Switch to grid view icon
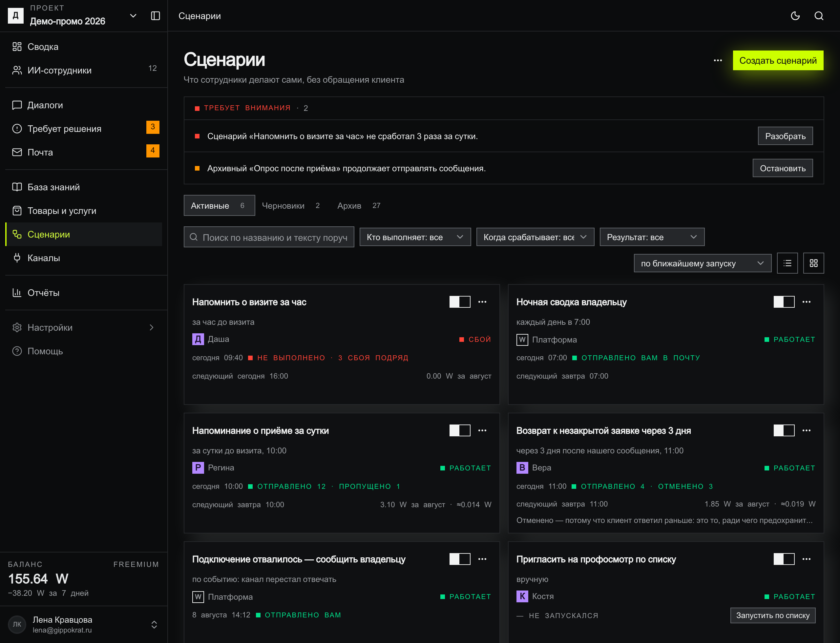This screenshot has height=643, width=840. point(813,263)
